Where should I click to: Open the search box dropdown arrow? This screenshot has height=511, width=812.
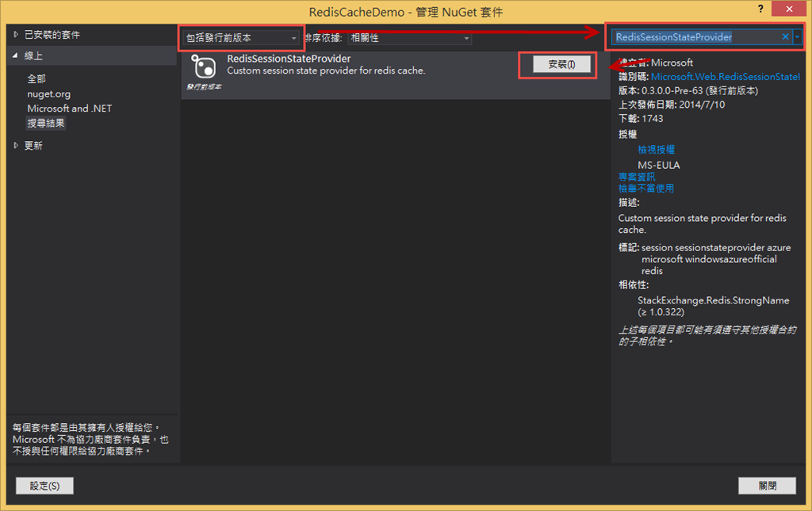pyautogui.click(x=798, y=36)
